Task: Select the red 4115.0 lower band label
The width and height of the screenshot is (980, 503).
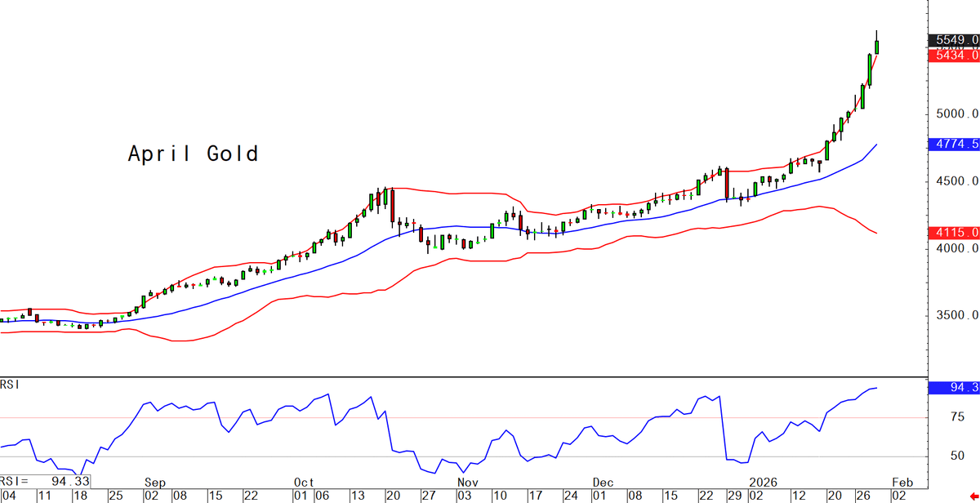Action: tap(953, 233)
